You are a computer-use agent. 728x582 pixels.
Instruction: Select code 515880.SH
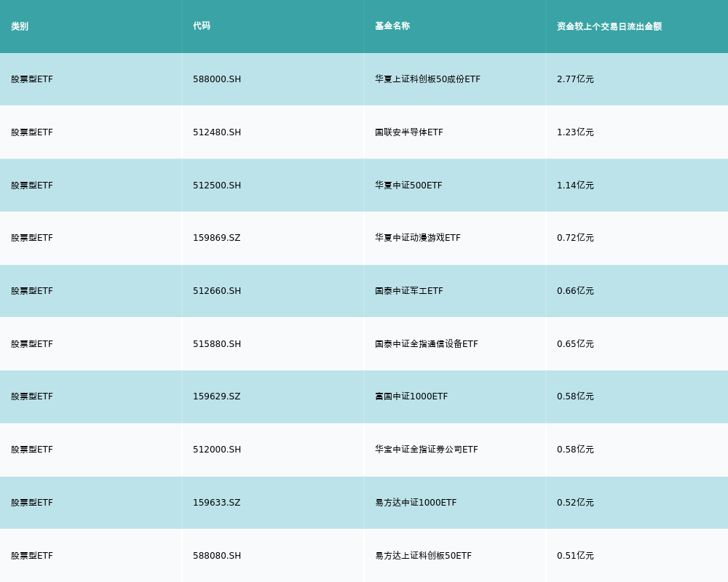tap(217, 344)
